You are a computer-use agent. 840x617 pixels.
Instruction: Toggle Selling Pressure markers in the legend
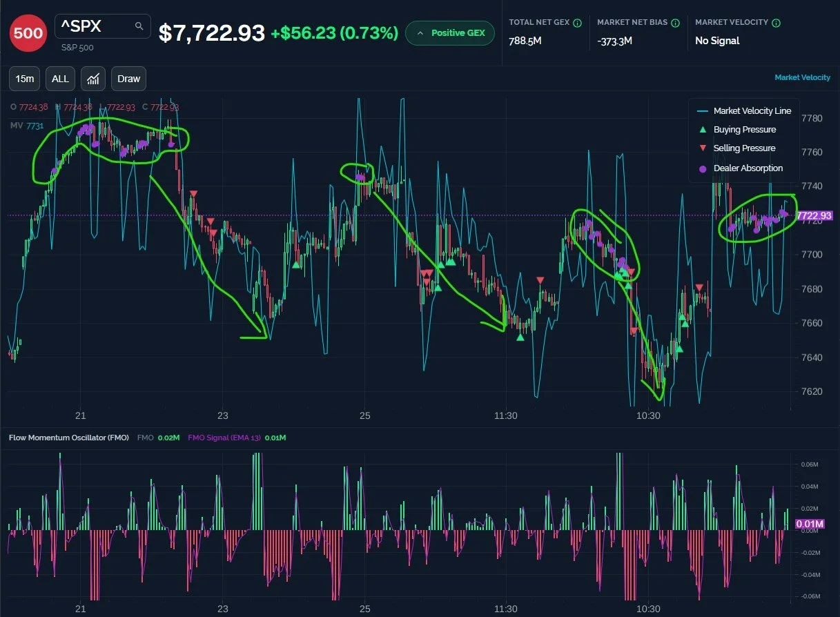(x=736, y=148)
